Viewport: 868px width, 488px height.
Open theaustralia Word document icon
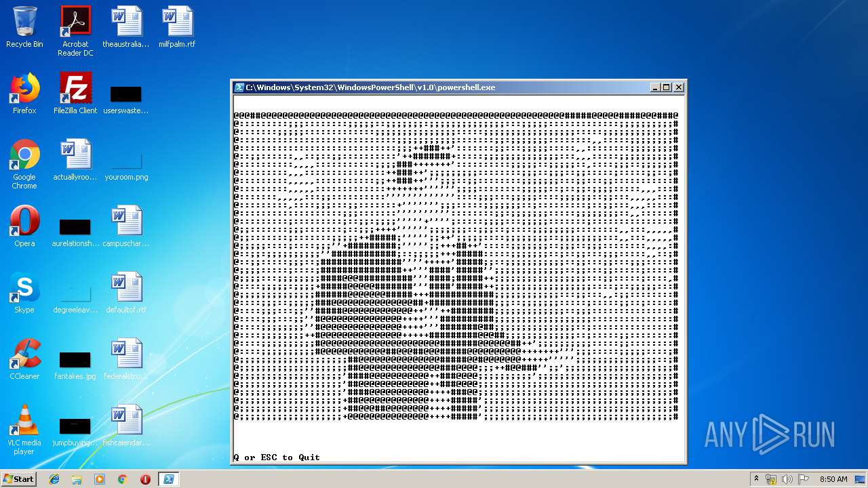pyautogui.click(x=126, y=27)
